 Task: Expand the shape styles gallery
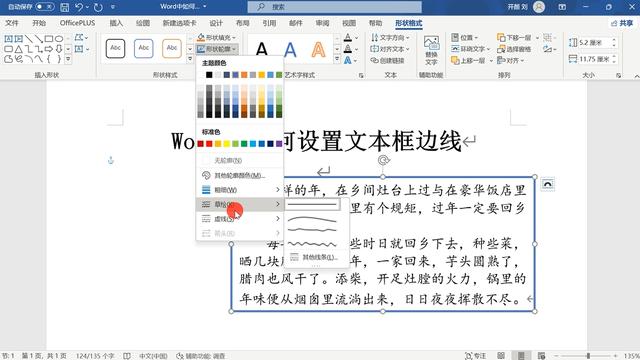[x=190, y=59]
